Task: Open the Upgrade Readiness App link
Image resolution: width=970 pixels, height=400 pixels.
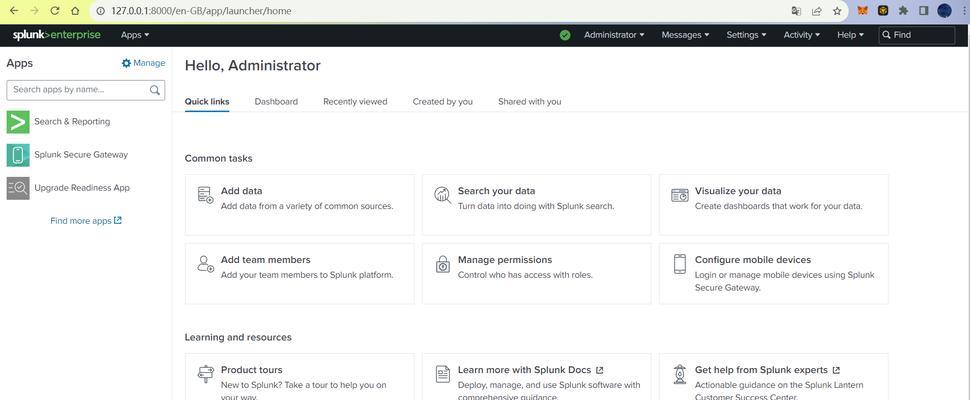Action: (82, 187)
